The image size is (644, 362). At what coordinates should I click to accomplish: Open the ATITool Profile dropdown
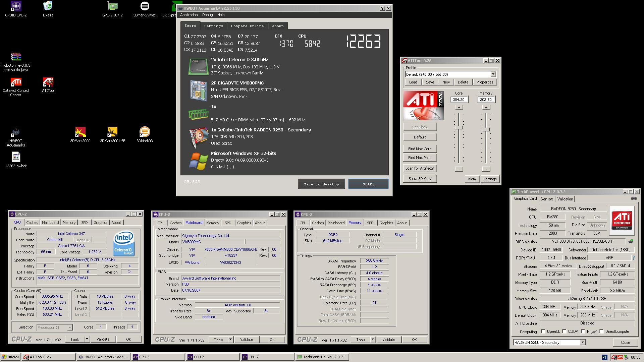click(493, 74)
